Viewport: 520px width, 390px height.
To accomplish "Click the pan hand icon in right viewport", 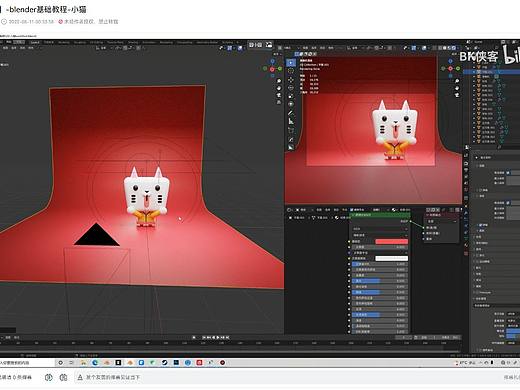I will pyautogui.click(x=457, y=88).
